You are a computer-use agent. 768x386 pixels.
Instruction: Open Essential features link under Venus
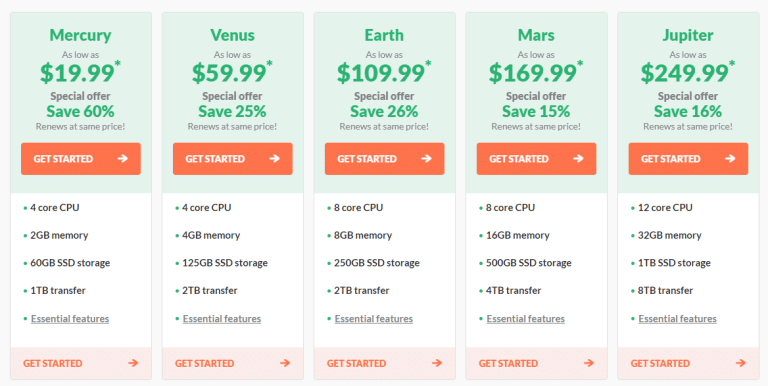point(222,319)
